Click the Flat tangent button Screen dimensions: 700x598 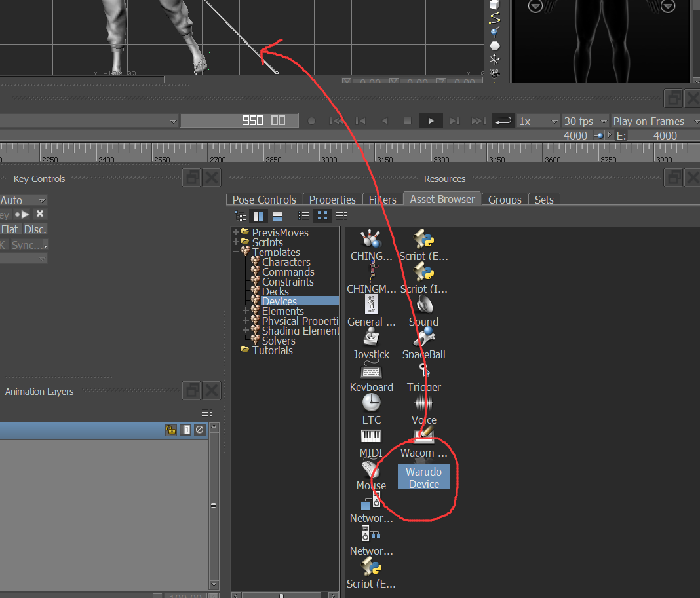[x=10, y=229]
